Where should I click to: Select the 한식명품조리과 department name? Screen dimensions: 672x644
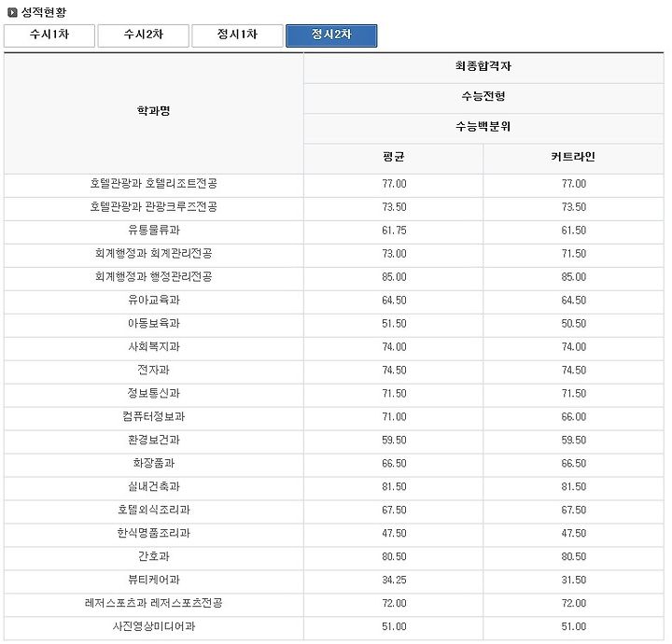[x=153, y=534]
